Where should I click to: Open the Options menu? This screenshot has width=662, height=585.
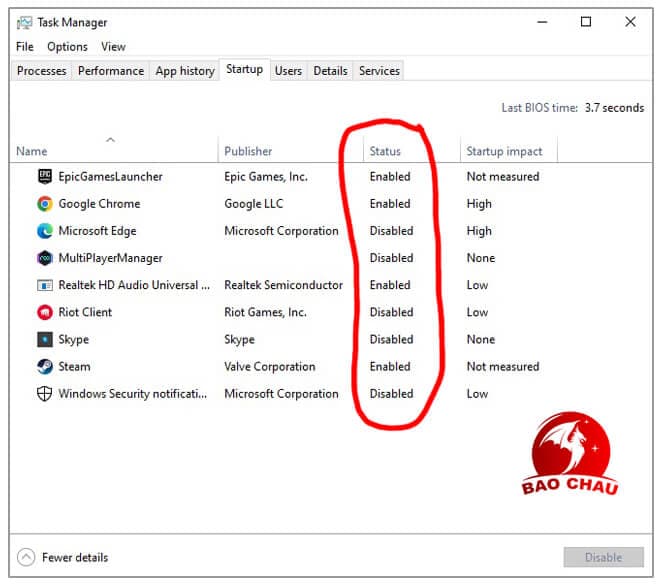tap(67, 46)
